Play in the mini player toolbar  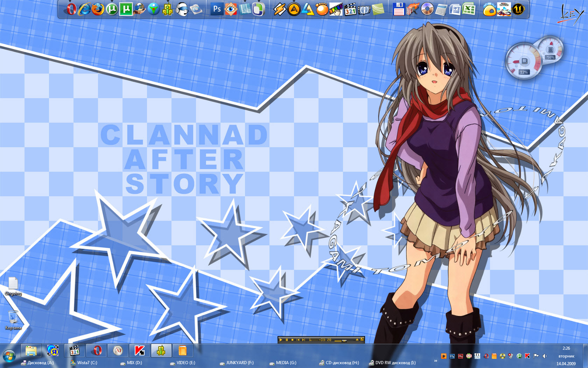click(x=281, y=340)
